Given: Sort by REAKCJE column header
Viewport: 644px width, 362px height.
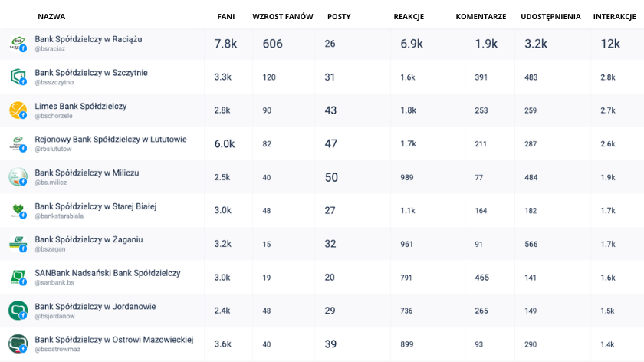Looking at the screenshot, I should 409,16.
